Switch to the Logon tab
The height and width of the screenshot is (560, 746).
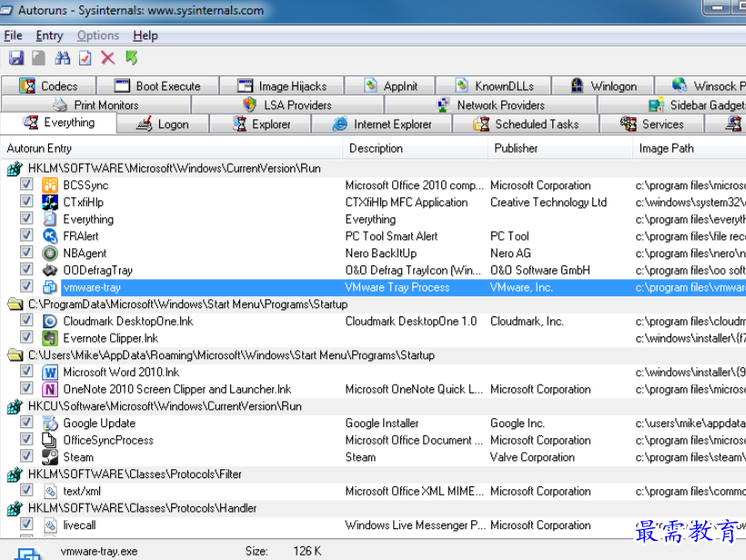[163, 125]
